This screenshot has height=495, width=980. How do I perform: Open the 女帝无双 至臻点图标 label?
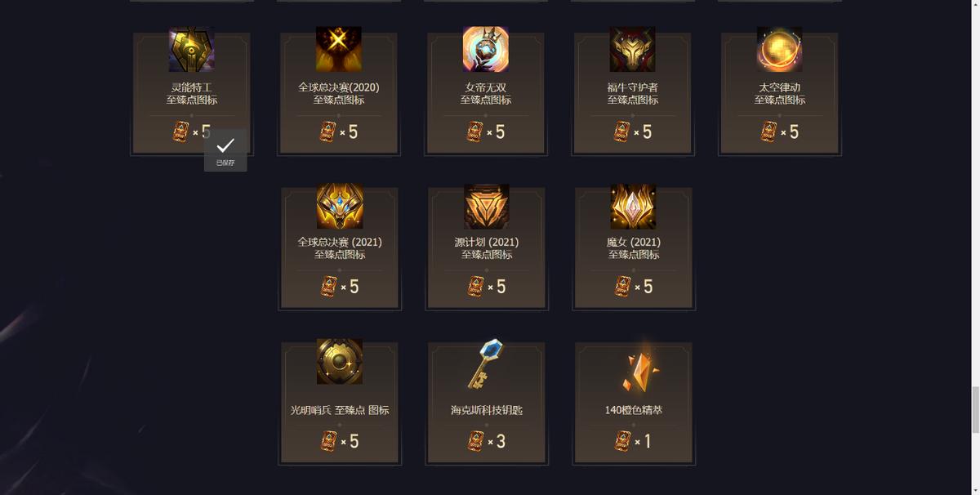coord(486,93)
